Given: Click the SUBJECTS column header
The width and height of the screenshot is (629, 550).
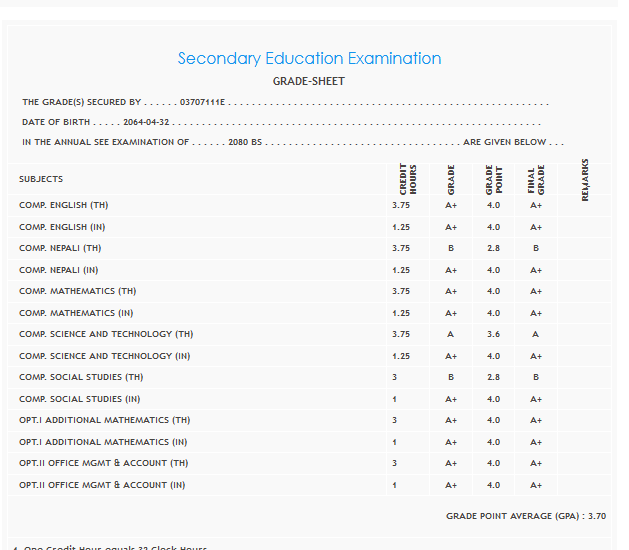Looking at the screenshot, I should [x=41, y=179].
